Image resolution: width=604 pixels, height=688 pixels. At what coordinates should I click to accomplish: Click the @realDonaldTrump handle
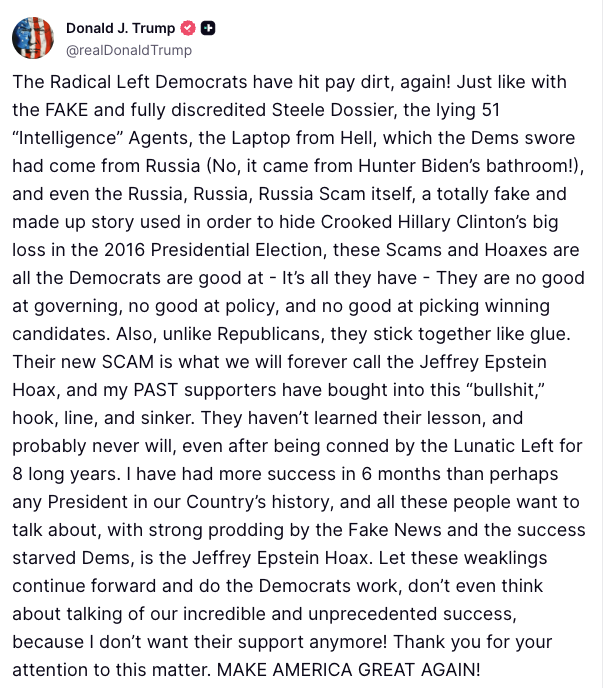129,50
